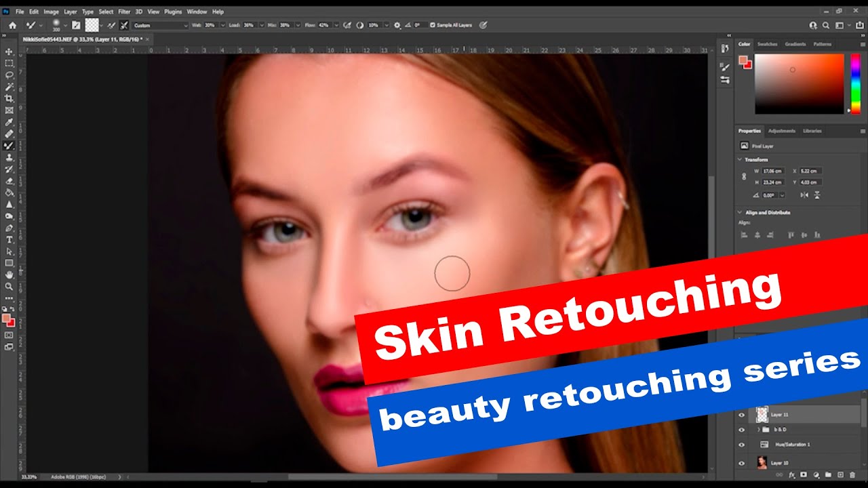868x488 pixels.
Task: Click the hue spectrum slider
Action: 855,84
